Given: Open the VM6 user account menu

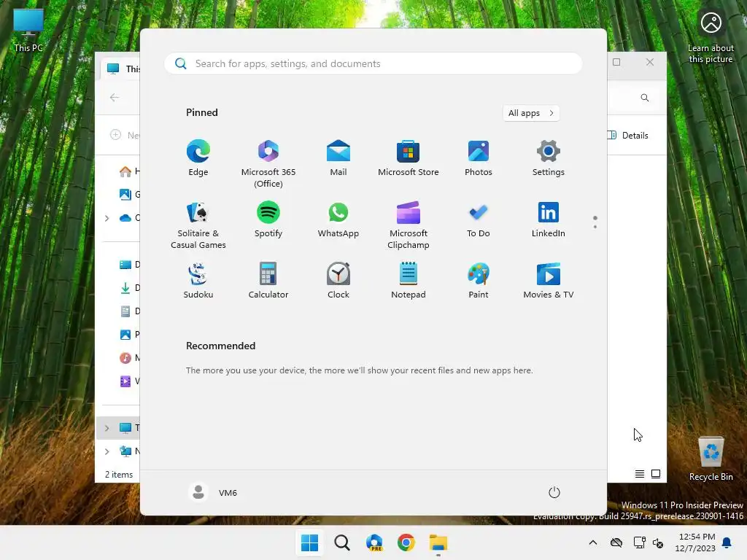Looking at the screenshot, I should 213,492.
